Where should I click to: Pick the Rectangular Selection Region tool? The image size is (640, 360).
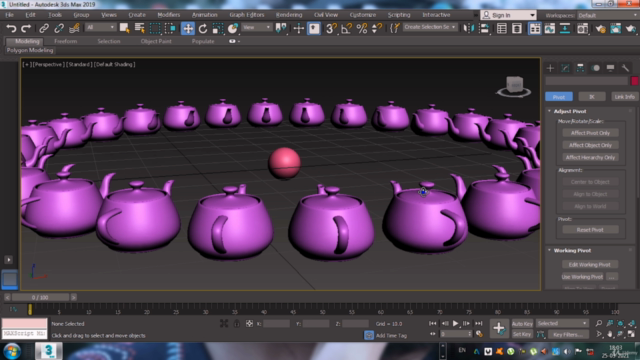click(155, 28)
